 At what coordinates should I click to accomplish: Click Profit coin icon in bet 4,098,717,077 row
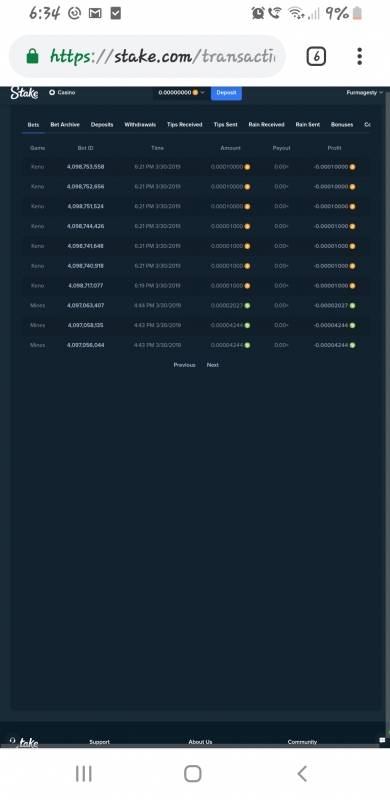352,286
